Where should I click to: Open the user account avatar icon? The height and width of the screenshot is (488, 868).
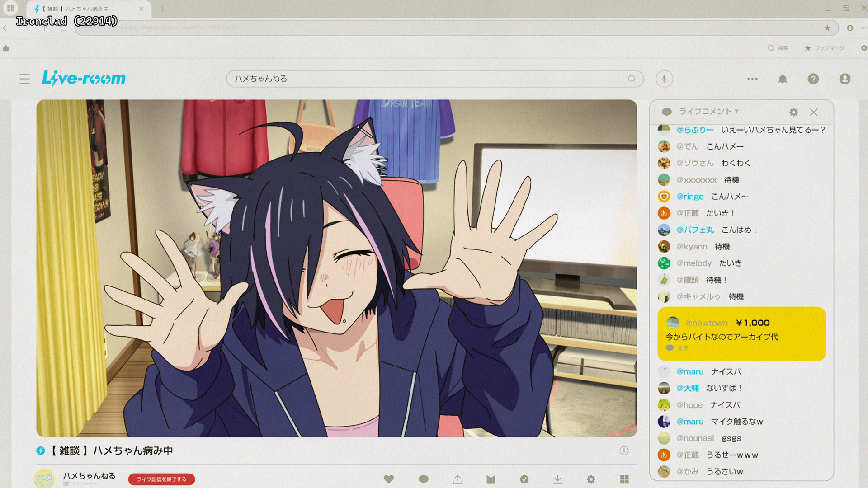[844, 79]
